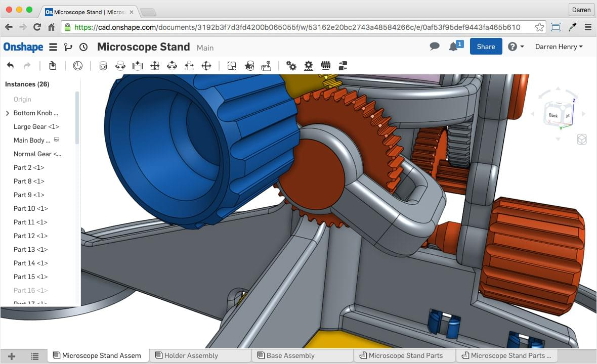Select the rotate mate tool icon
Screen dimensions: 597x364
point(119,66)
